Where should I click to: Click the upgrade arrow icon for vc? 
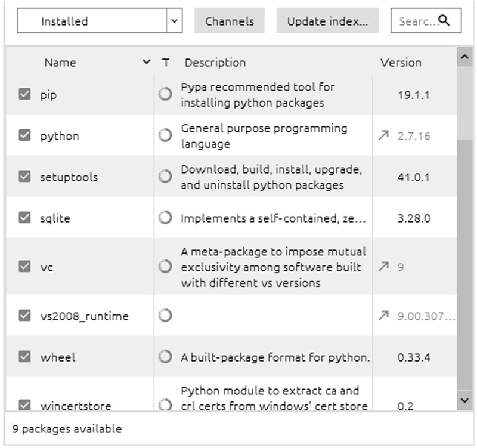(x=383, y=267)
